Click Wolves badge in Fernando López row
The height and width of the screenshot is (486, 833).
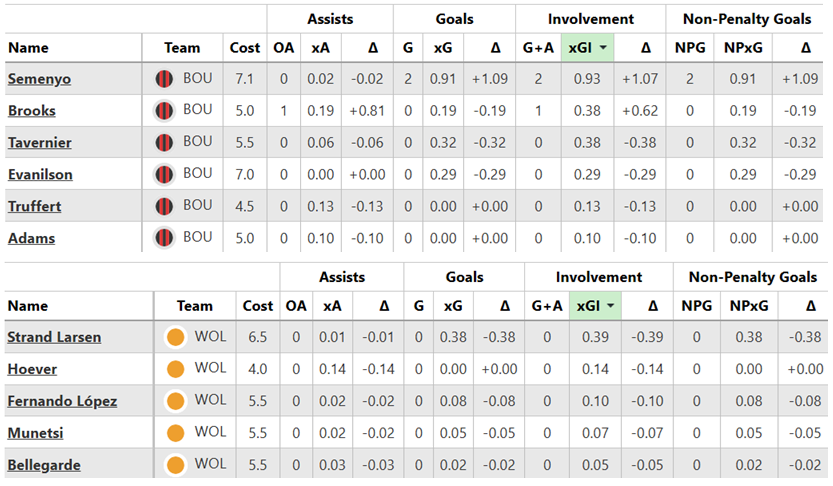pyautogui.click(x=178, y=401)
